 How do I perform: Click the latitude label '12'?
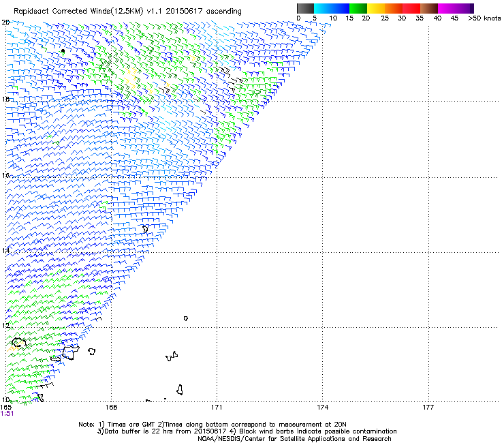(x=5, y=325)
